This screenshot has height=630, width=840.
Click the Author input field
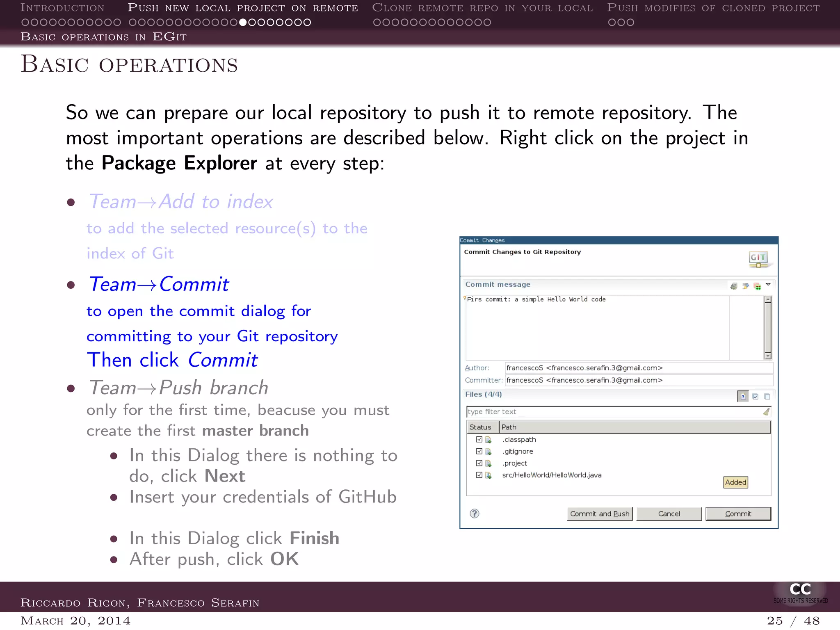pyautogui.click(x=639, y=368)
